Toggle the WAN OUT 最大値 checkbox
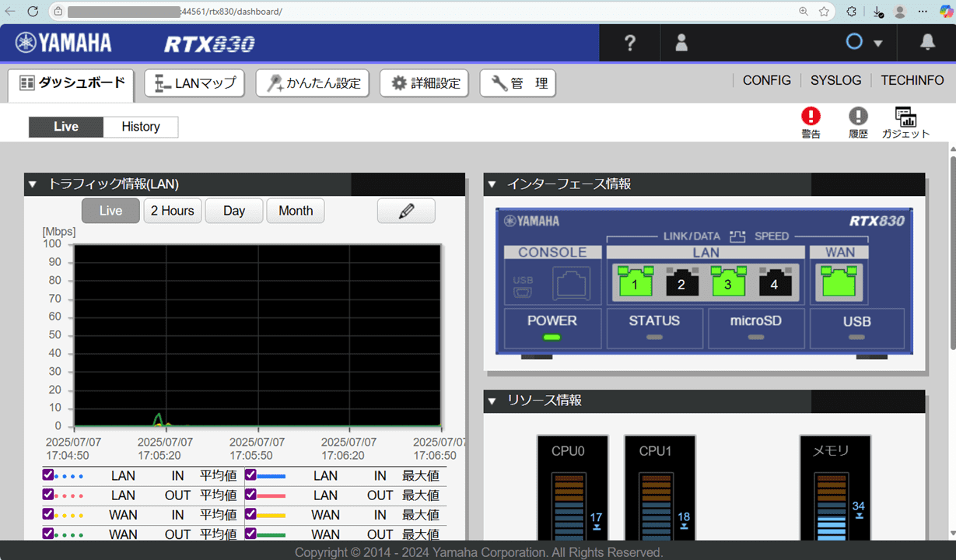This screenshot has width=956, height=560. tap(250, 534)
